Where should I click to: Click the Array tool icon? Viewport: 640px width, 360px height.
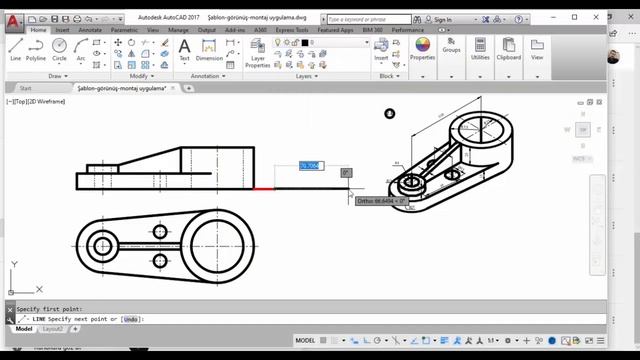[145, 65]
